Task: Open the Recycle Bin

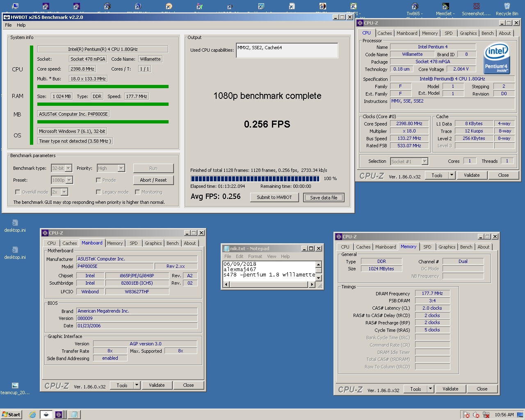Action: (x=507, y=9)
